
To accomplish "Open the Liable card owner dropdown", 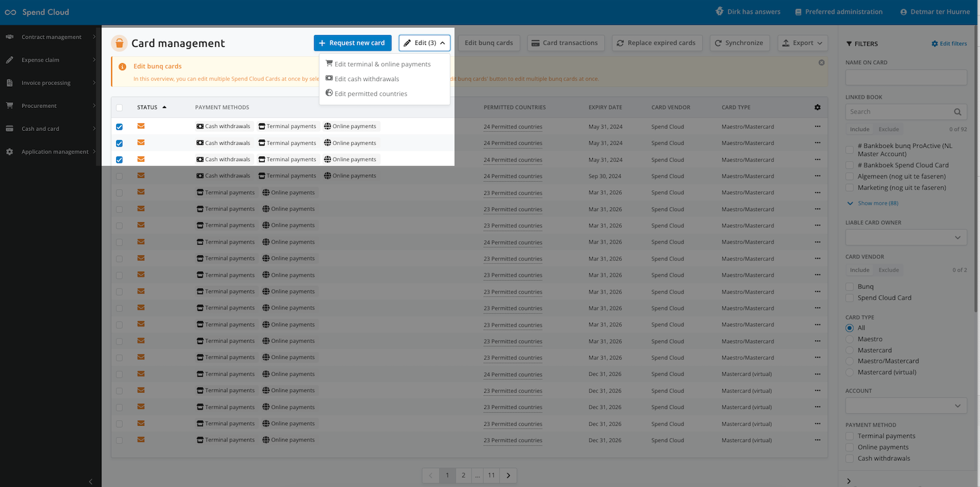I will (x=906, y=237).
